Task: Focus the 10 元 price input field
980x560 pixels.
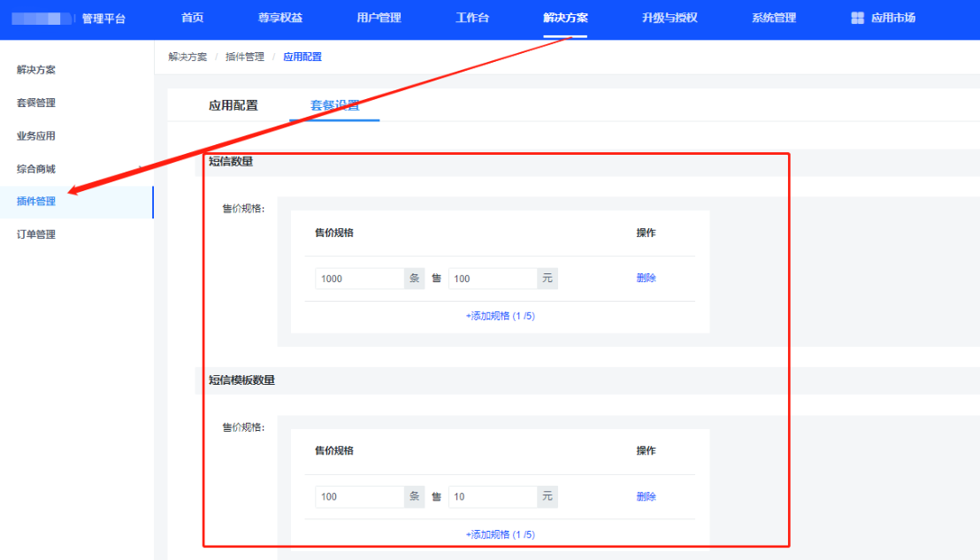Action: tap(493, 496)
